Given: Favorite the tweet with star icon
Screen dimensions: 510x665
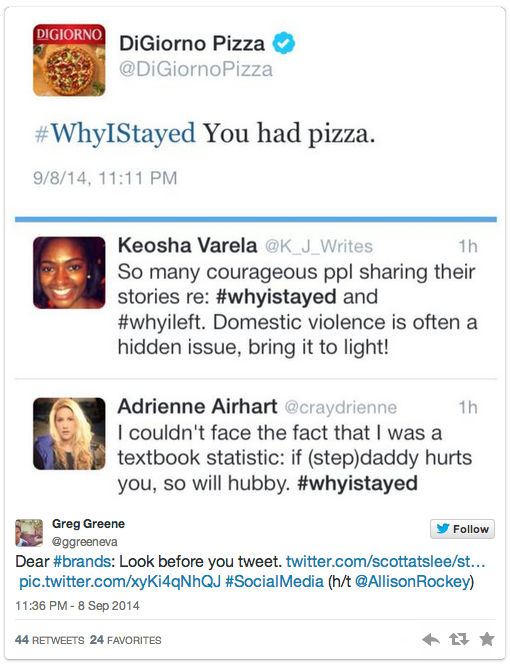Looking at the screenshot, I should click(487, 639).
